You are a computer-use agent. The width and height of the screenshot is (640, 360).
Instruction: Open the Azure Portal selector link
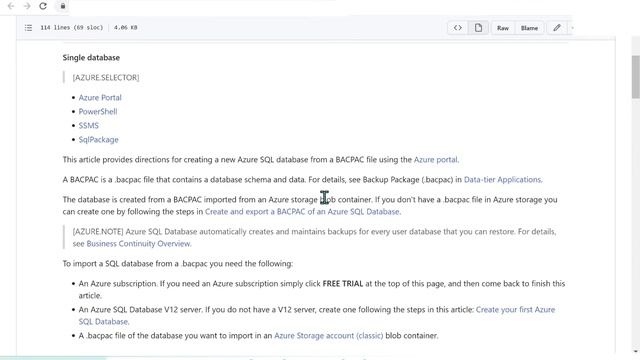(x=100, y=98)
